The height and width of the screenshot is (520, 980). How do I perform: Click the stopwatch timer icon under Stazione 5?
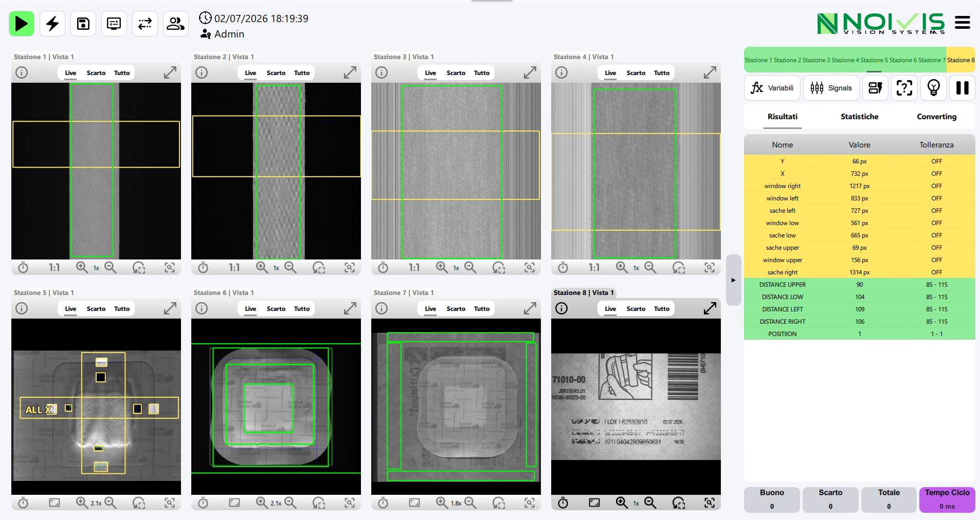[x=23, y=503]
